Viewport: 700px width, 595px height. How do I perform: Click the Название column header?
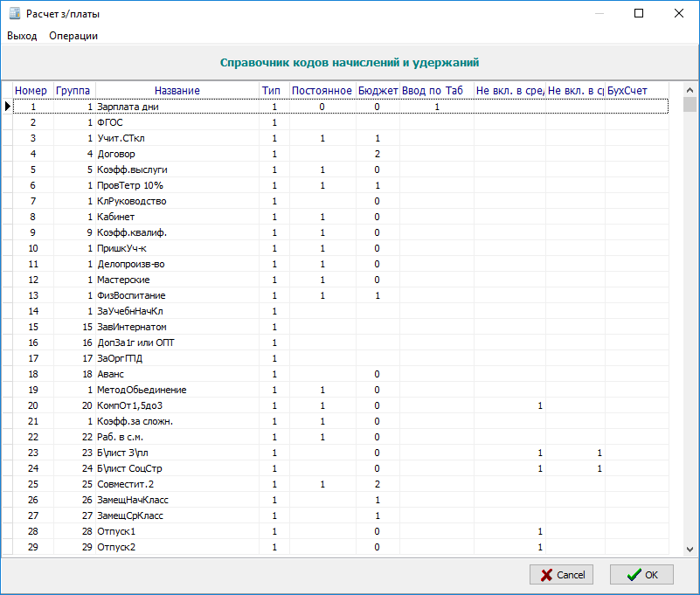[x=177, y=91]
